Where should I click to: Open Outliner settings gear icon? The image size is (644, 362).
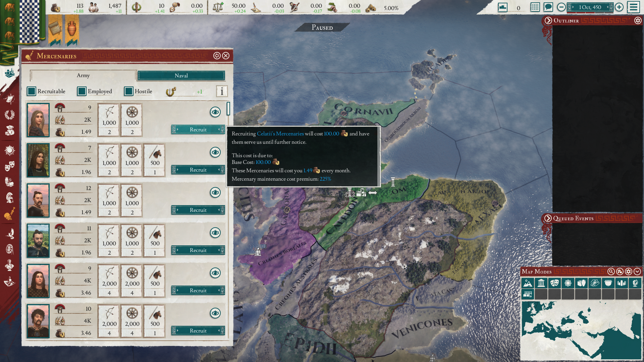click(x=638, y=20)
